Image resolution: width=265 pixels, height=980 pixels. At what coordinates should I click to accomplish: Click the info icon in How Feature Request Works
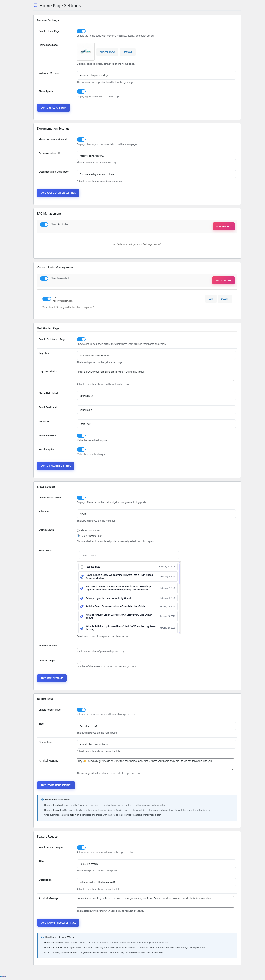coord(42,937)
